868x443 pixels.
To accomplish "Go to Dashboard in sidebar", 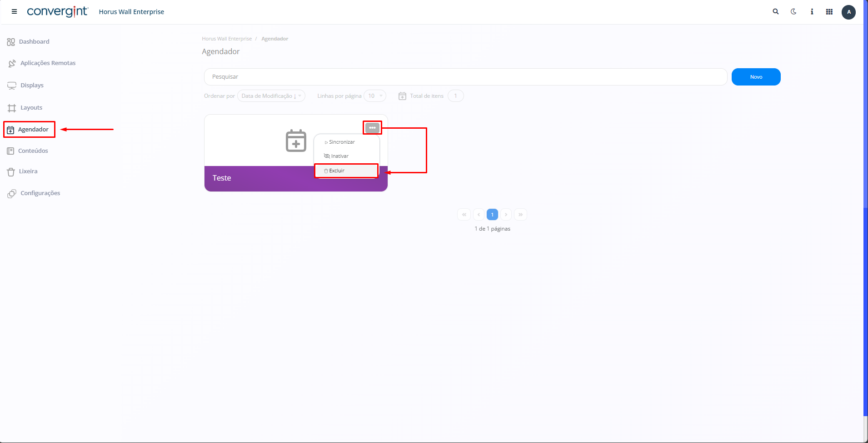I will point(34,42).
